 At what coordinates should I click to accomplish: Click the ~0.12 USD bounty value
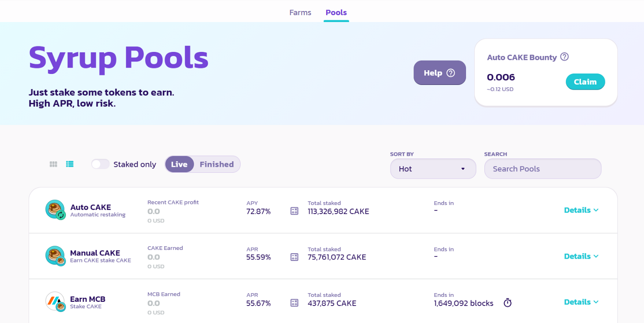click(500, 89)
